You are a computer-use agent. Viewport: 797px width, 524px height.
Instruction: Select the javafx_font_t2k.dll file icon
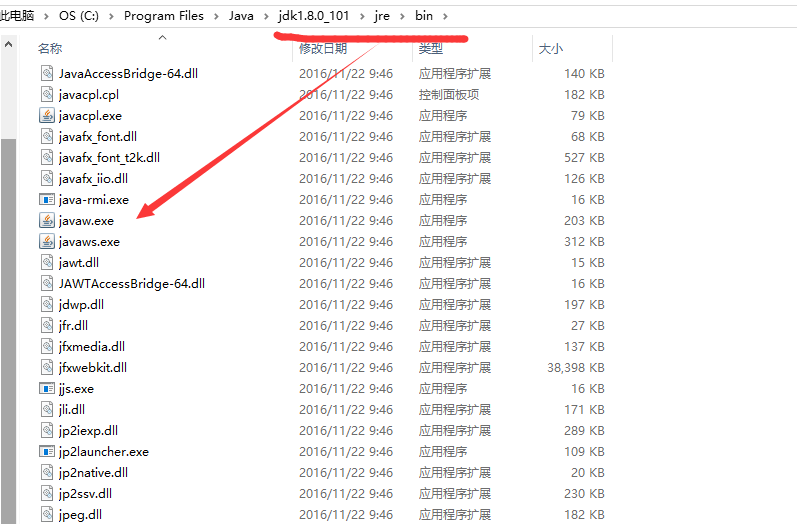point(47,157)
